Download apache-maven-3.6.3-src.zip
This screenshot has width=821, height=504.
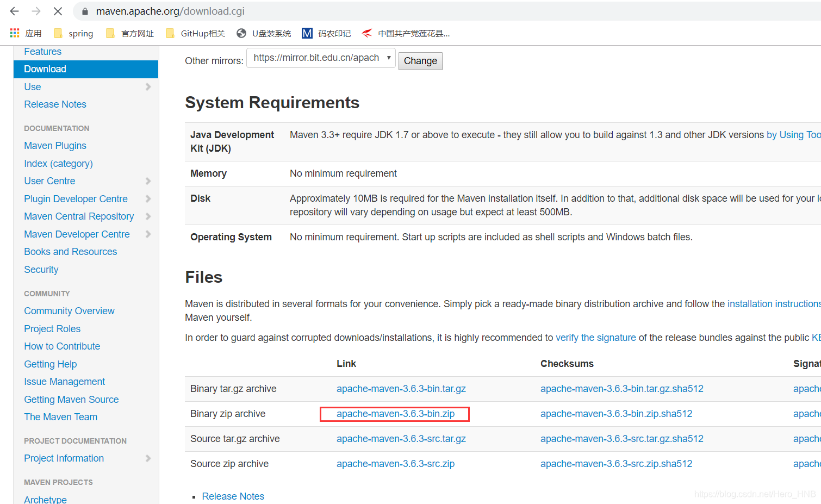pyautogui.click(x=395, y=464)
